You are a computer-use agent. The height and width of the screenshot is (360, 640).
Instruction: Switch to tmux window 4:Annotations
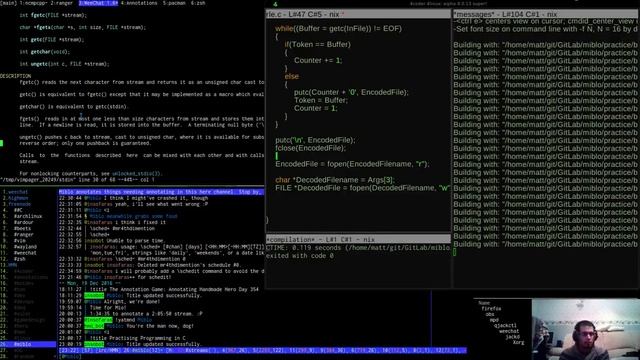click(139, 3)
